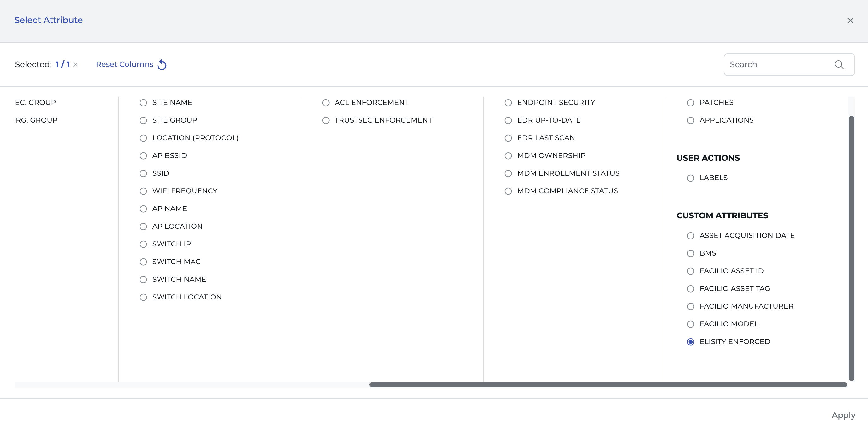This screenshot has height=429, width=868.
Task: Click the Reset Columns refresh icon
Action: [x=162, y=64]
